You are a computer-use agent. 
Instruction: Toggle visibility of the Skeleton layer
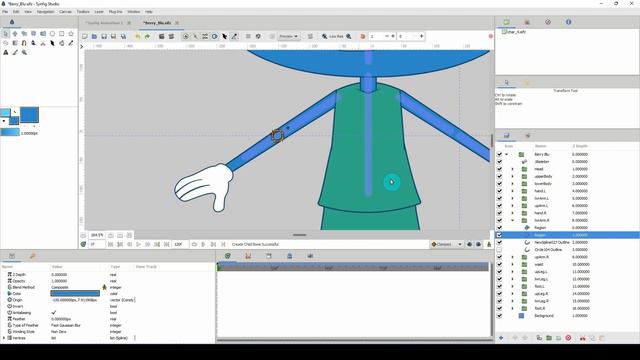(499, 162)
